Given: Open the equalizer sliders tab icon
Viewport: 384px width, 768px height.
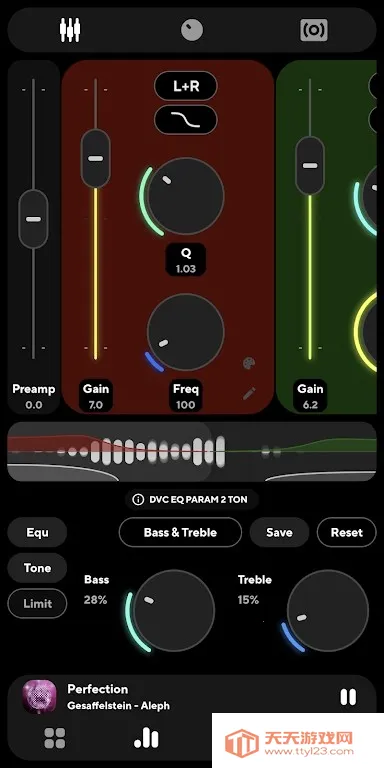Looking at the screenshot, I should [70, 30].
